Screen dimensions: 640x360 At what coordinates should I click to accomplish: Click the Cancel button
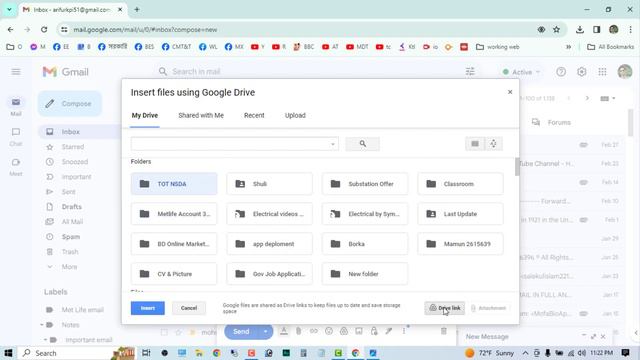pyautogui.click(x=189, y=308)
